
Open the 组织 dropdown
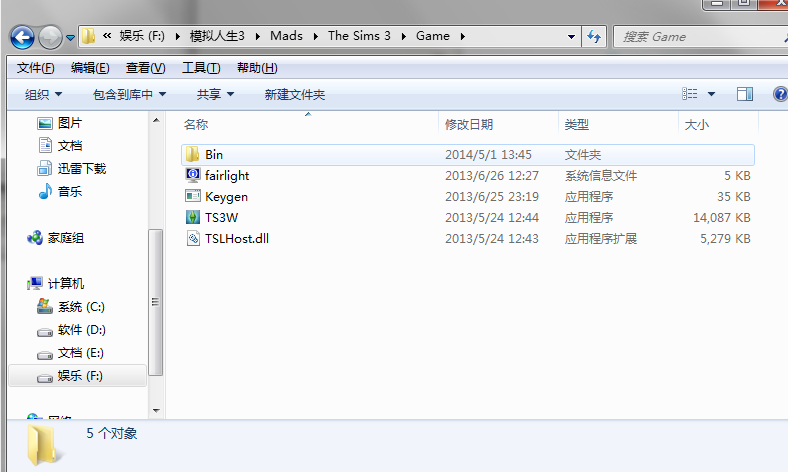[44, 95]
